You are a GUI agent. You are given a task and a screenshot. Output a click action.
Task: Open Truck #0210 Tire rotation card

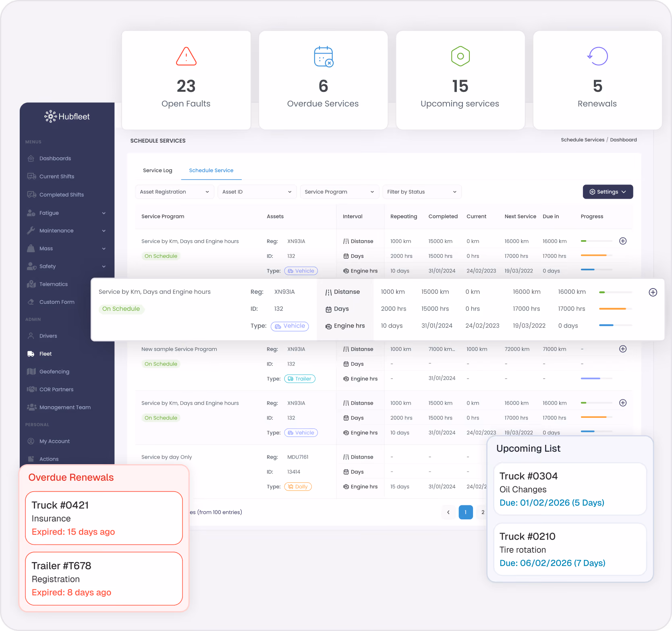pyautogui.click(x=570, y=550)
